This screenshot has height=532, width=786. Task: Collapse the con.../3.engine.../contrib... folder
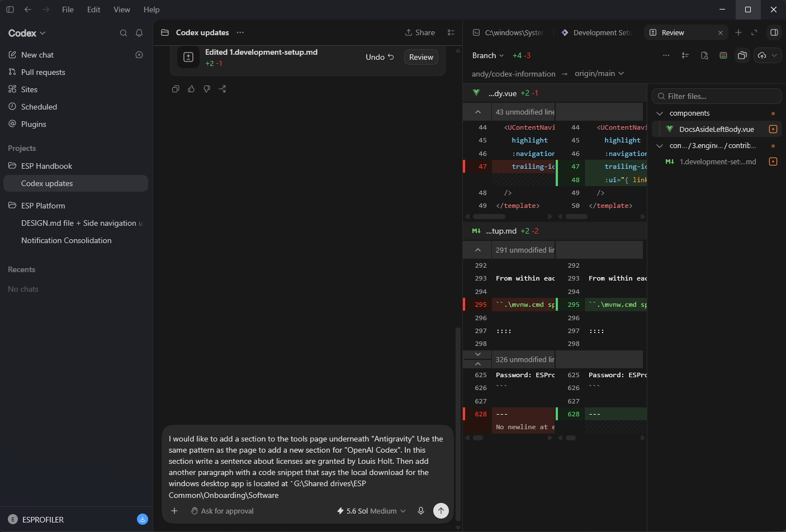coord(660,146)
